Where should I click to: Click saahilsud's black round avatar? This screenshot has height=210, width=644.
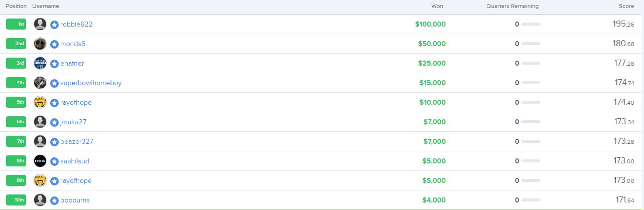(x=40, y=161)
